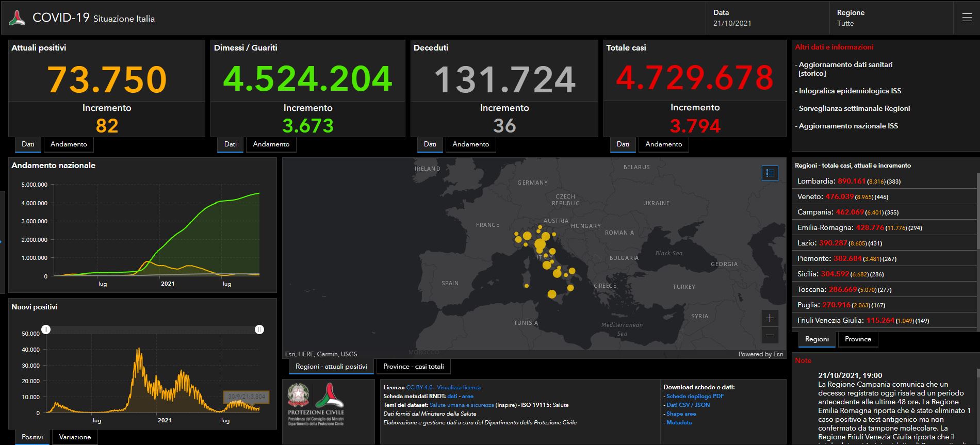Zoom out on the map
Viewport: 980px width, 445px height.
pos(770,335)
